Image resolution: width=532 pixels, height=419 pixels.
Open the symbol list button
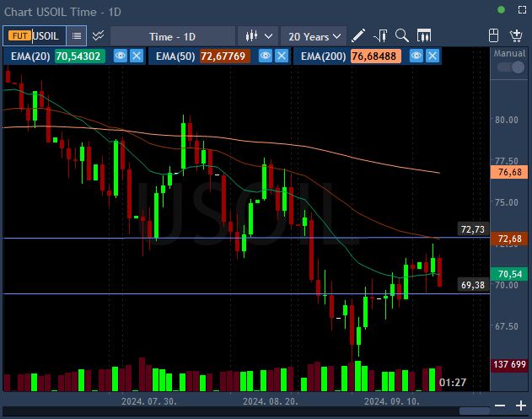point(77,35)
